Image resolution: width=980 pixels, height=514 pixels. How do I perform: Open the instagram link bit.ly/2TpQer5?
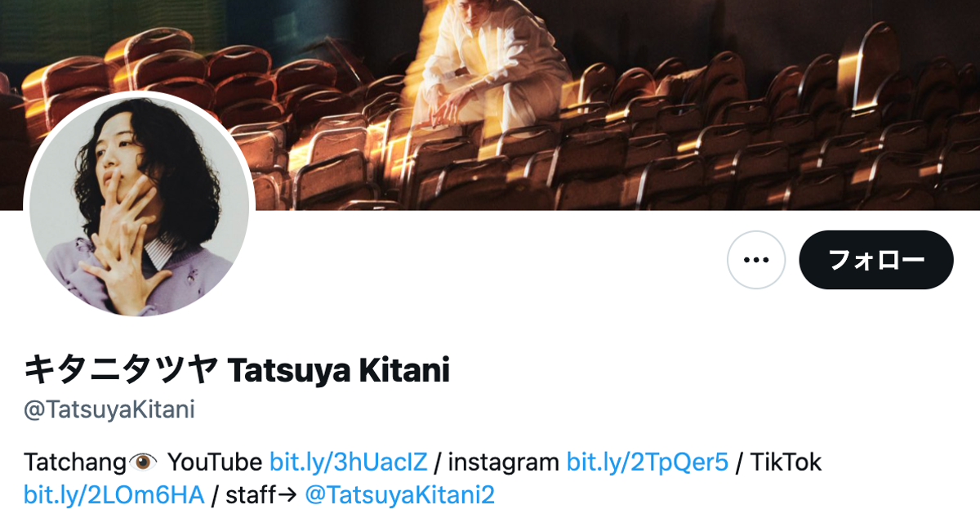(647, 463)
